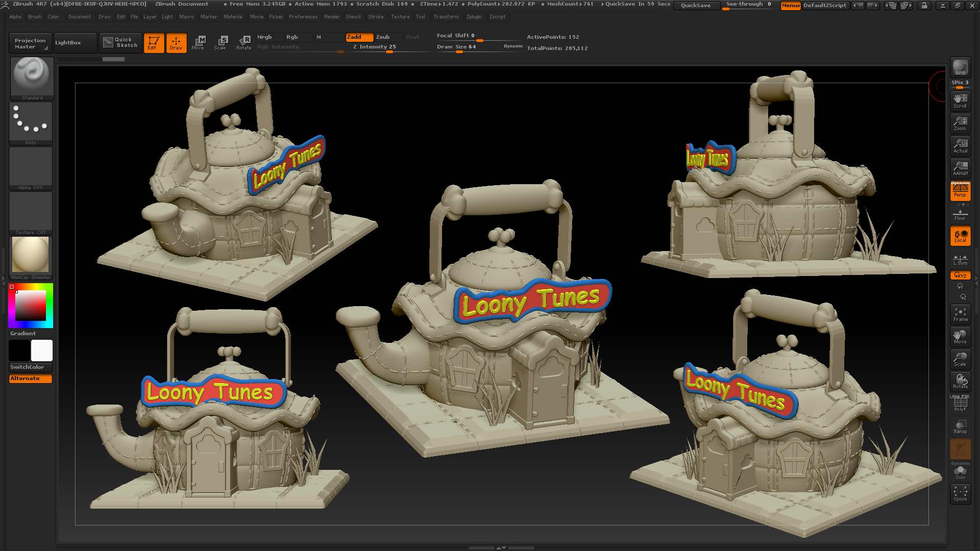The image size is (980, 551).
Task: Click the Xpose explode icon
Action: (x=960, y=493)
